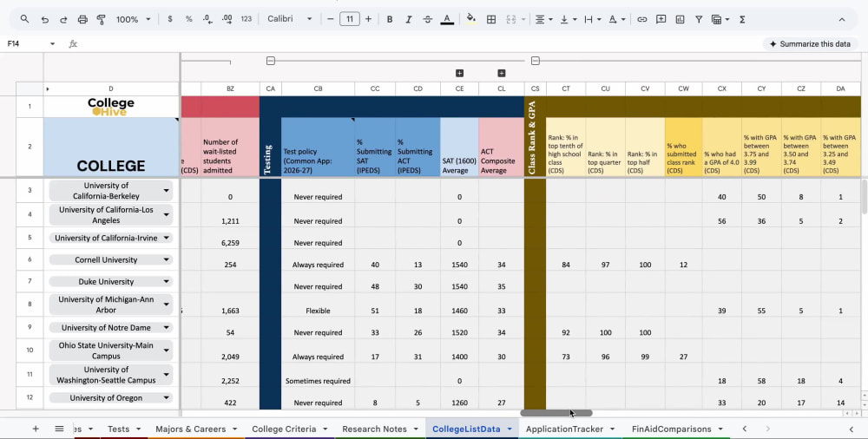Switch to FinAidComparisons tab
The width and height of the screenshot is (868, 439).
[x=672, y=429]
